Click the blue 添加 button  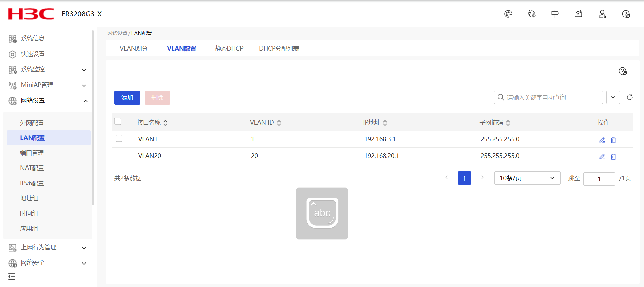[x=127, y=98]
